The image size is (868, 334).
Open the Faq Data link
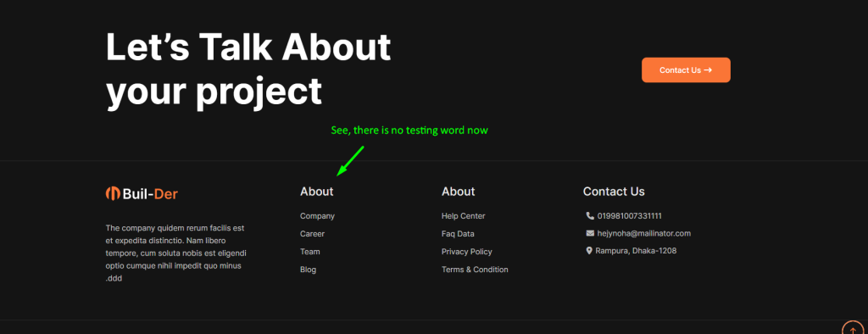pyautogui.click(x=458, y=234)
